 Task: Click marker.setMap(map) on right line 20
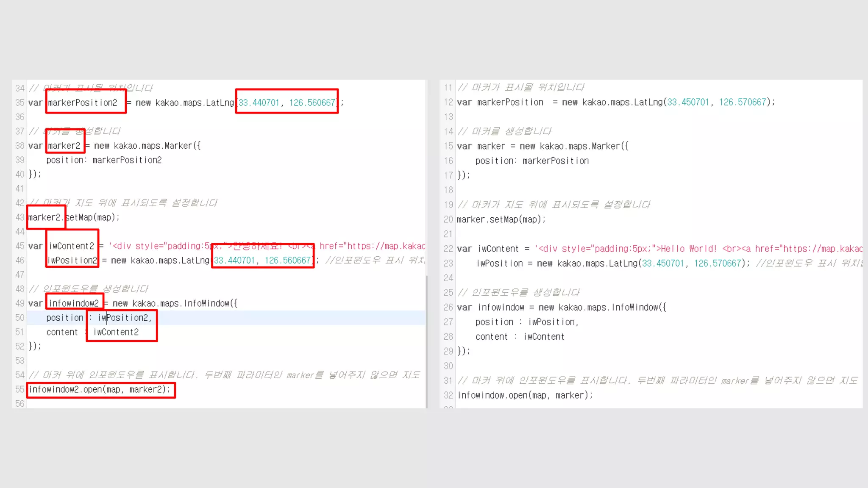click(501, 219)
